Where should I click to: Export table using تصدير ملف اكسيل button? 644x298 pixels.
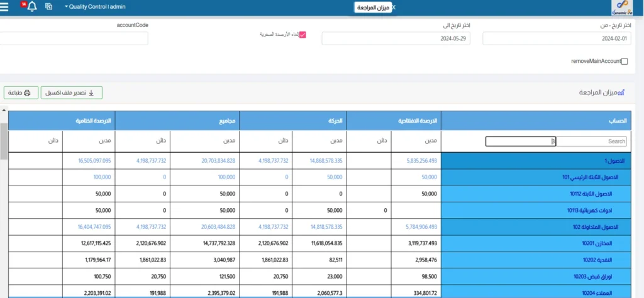(72, 93)
